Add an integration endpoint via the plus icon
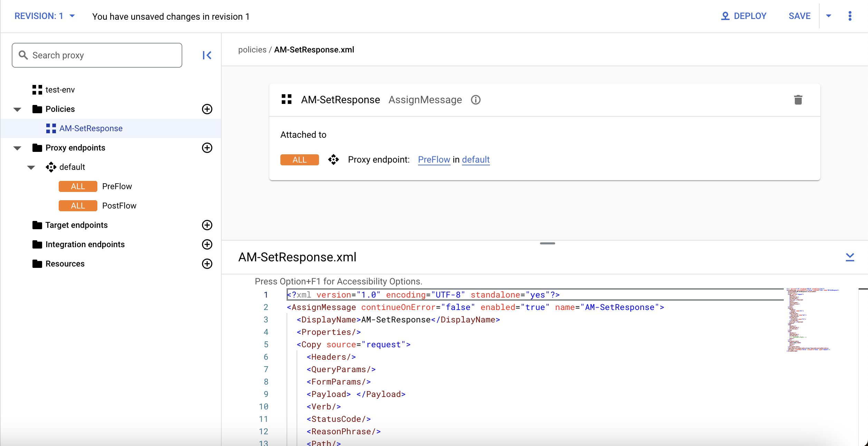868x446 pixels. tap(207, 244)
